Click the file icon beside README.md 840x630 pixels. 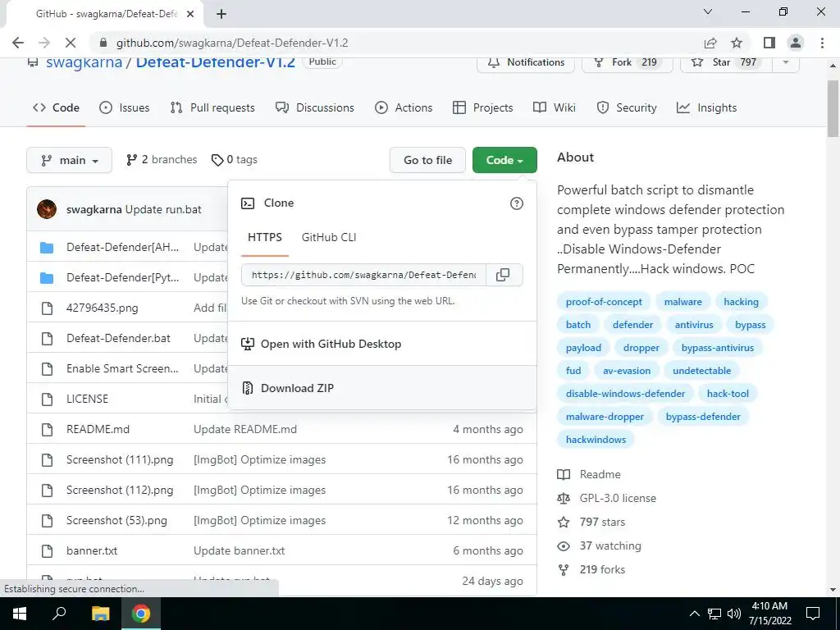tap(47, 430)
